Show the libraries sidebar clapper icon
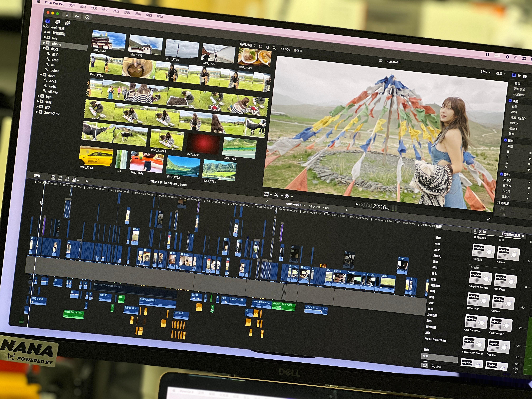The width and height of the screenshot is (532, 399). 48,21
